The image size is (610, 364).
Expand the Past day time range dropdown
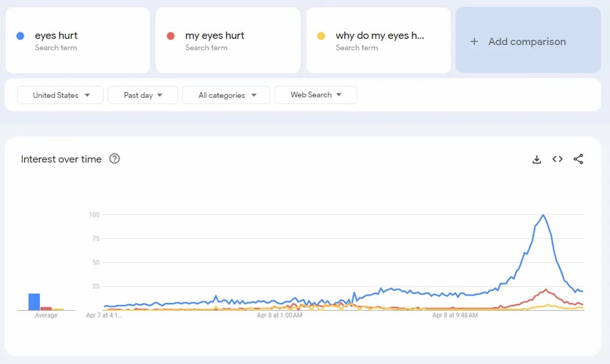pyautogui.click(x=143, y=95)
